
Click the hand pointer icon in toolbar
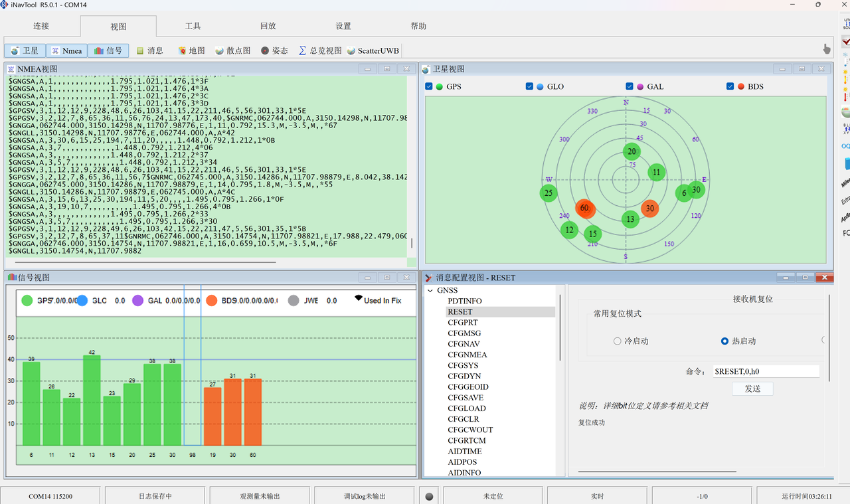(827, 49)
